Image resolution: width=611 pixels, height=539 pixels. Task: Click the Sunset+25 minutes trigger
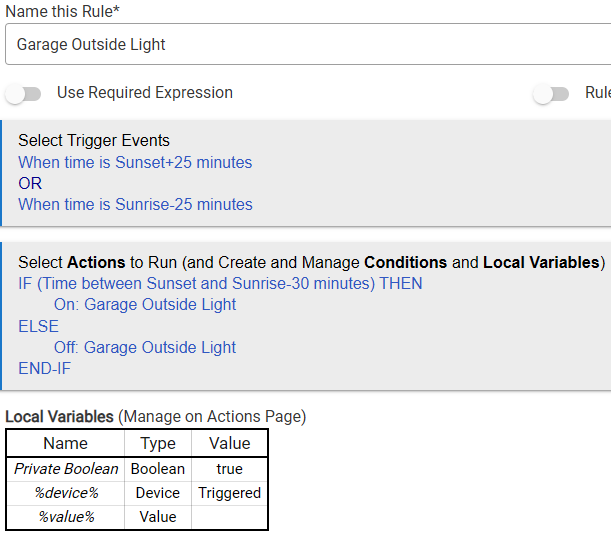pyautogui.click(x=135, y=162)
